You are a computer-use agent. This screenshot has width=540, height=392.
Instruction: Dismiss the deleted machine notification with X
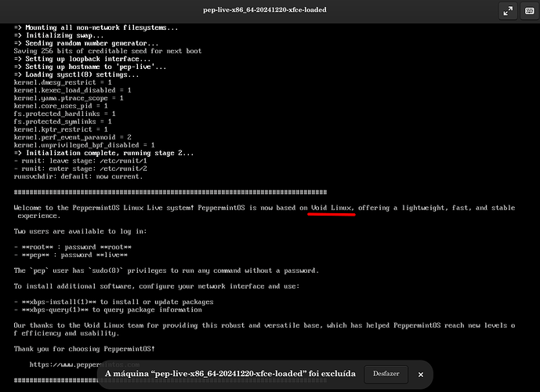tap(421, 374)
